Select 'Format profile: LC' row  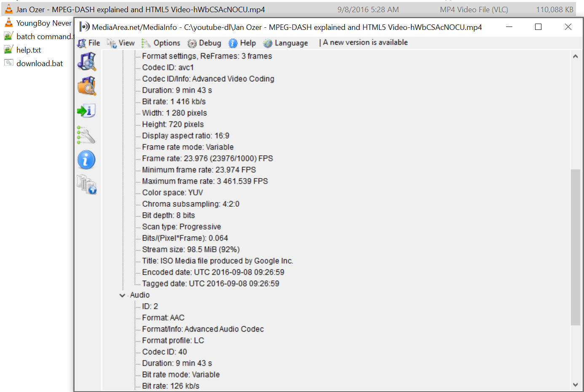[x=173, y=340]
